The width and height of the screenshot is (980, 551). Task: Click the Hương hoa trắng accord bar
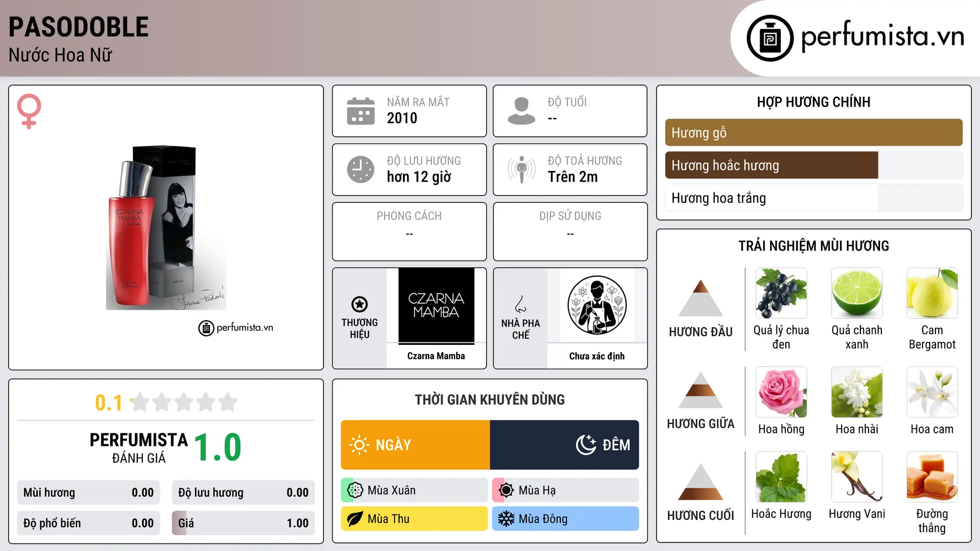pyautogui.click(x=813, y=198)
